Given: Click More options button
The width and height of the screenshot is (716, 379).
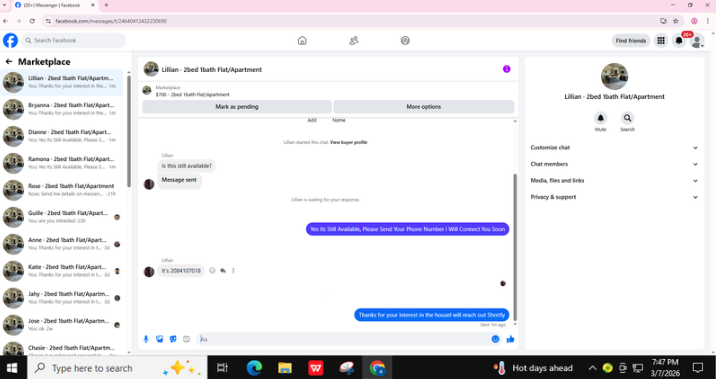Looking at the screenshot, I should (424, 106).
